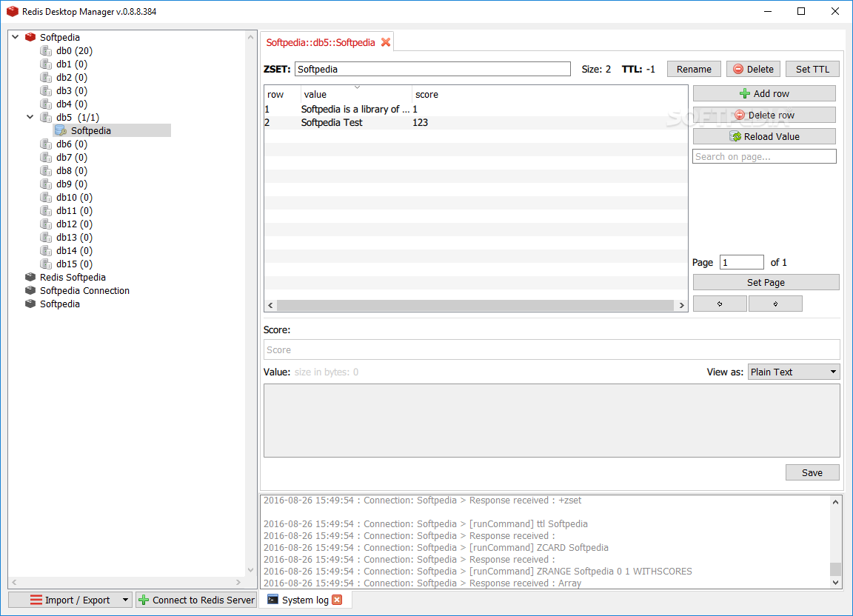Image resolution: width=853 pixels, height=616 pixels.
Task: Click the db10 database icon
Action: click(46, 197)
